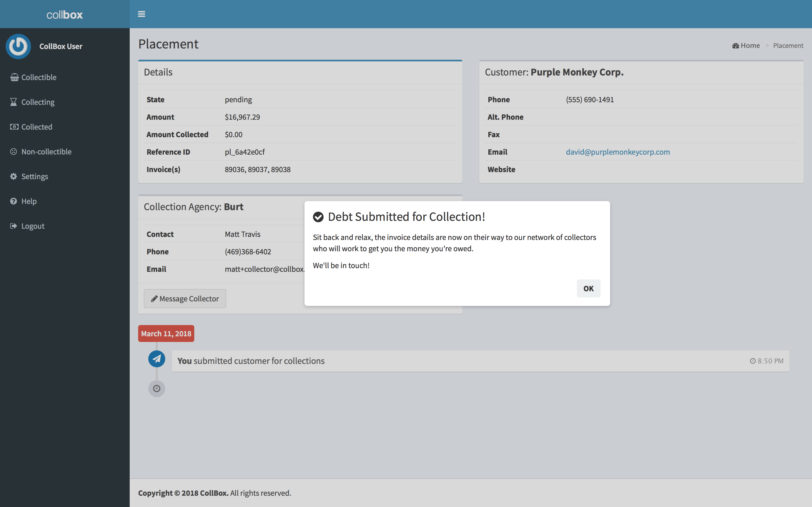Viewport: 812px width, 507px height.
Task: Open the Collecting menu item
Action: pyautogui.click(x=38, y=102)
